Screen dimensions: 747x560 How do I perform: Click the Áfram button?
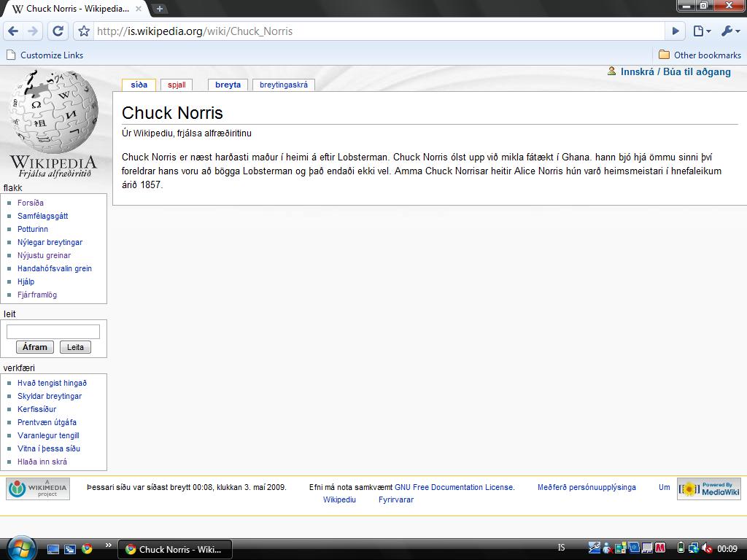pos(35,347)
